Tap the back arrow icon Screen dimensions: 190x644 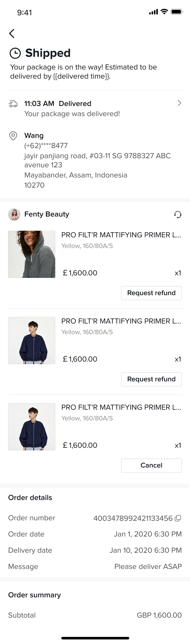(12, 33)
